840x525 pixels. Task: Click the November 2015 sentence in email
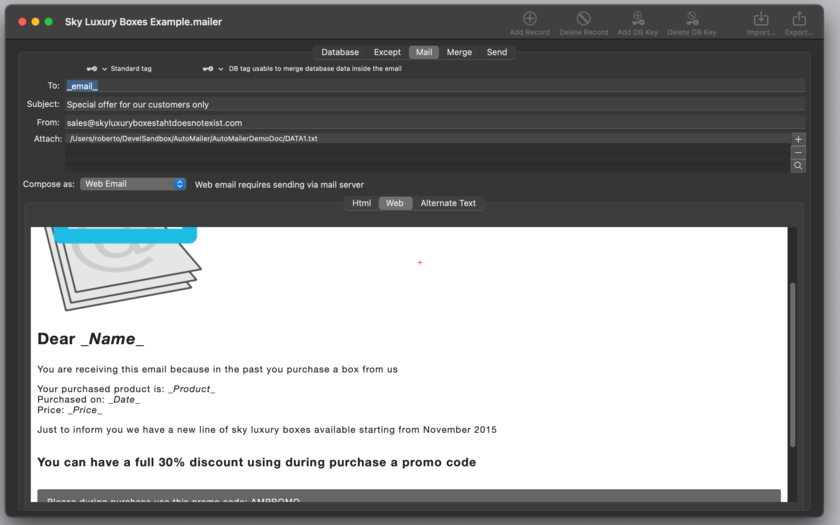(x=267, y=430)
